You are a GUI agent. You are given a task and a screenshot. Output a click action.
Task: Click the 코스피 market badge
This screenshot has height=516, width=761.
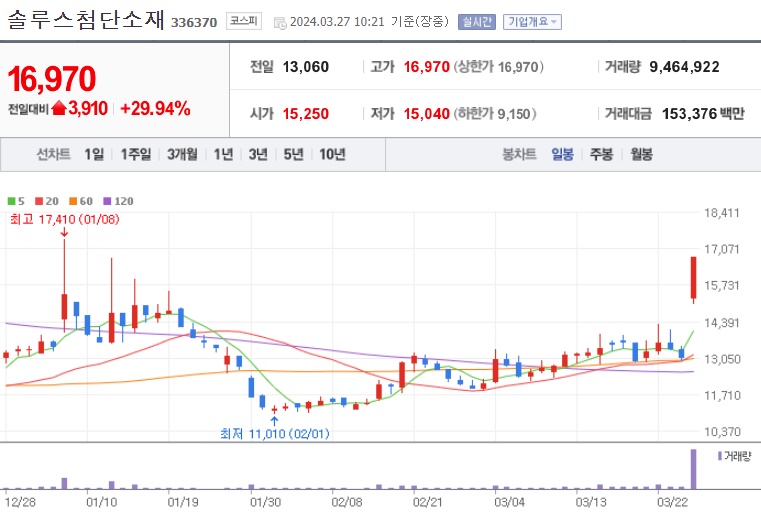244,21
